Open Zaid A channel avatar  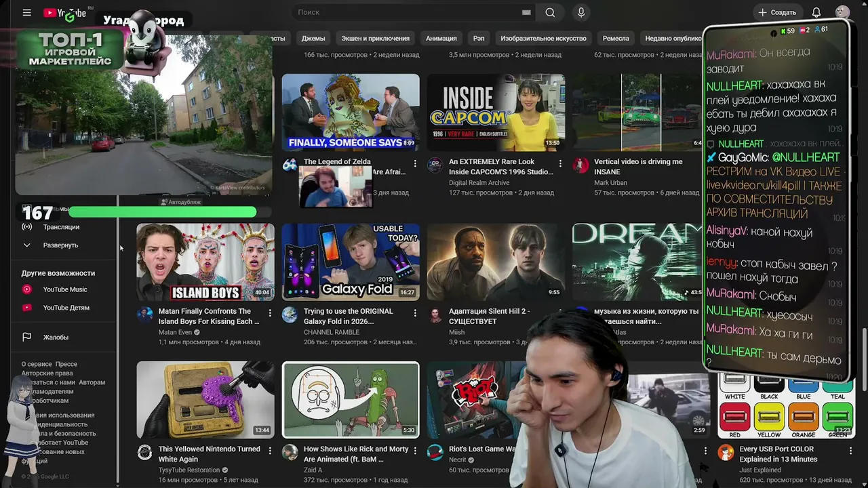pos(290,453)
